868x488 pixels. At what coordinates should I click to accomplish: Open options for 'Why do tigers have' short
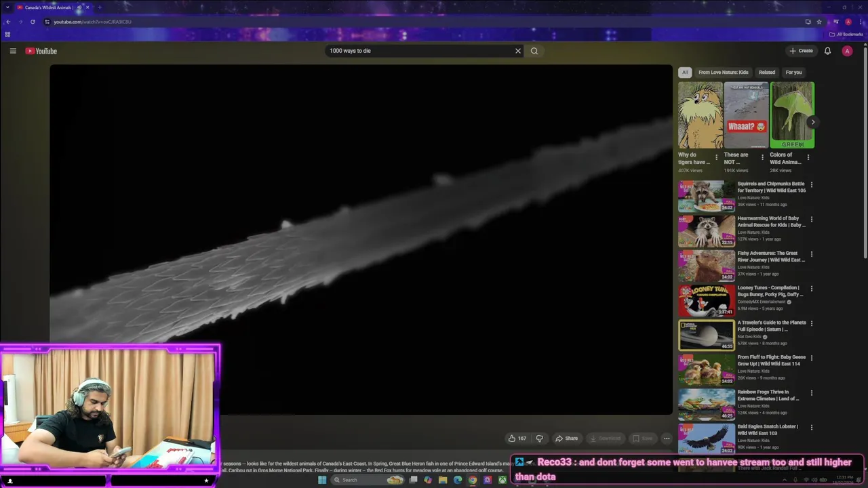tap(716, 157)
